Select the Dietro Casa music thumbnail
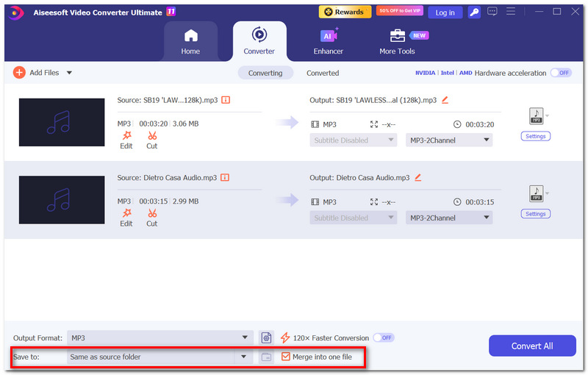 pyautogui.click(x=62, y=200)
